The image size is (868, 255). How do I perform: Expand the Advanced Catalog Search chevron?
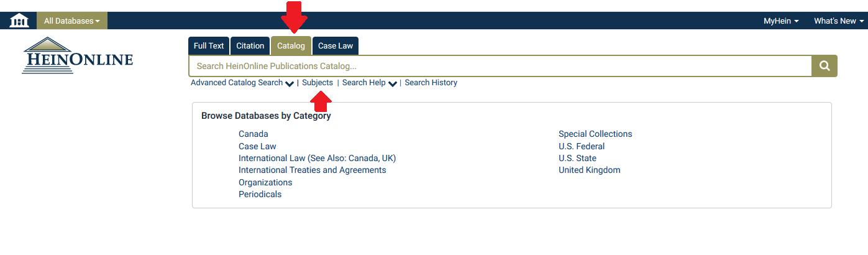click(290, 83)
